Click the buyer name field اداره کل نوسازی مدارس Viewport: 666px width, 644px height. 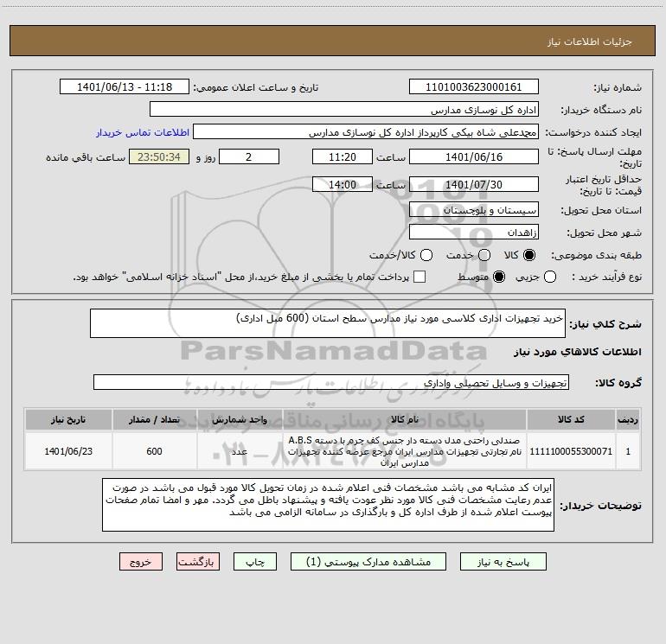point(344,109)
